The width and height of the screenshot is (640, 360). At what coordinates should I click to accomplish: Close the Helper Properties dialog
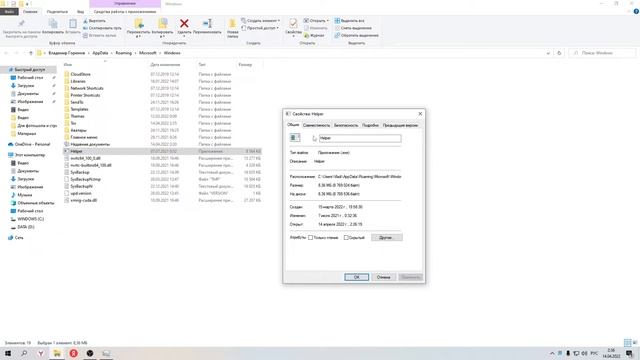coord(420,114)
